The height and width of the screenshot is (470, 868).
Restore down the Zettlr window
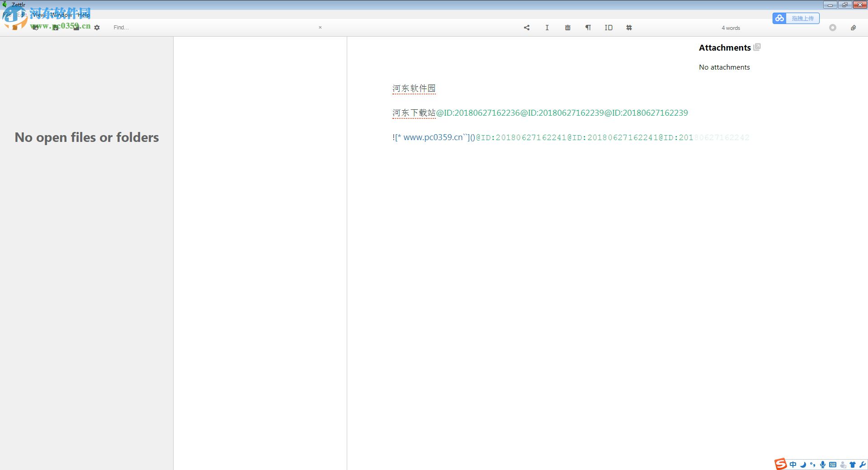point(844,5)
